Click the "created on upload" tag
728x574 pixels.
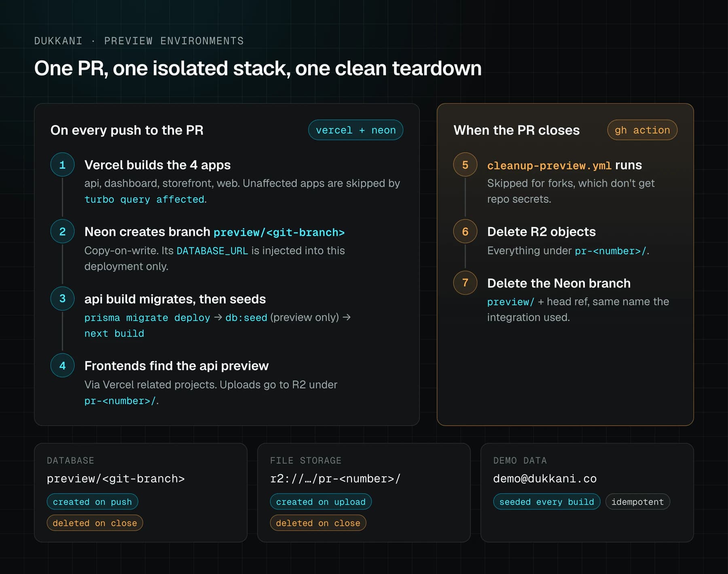click(321, 502)
